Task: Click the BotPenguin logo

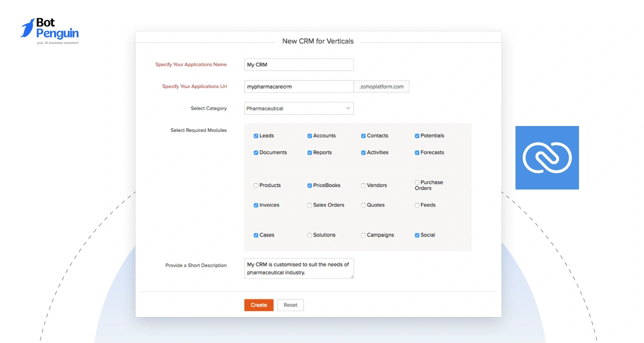Action: (49, 31)
